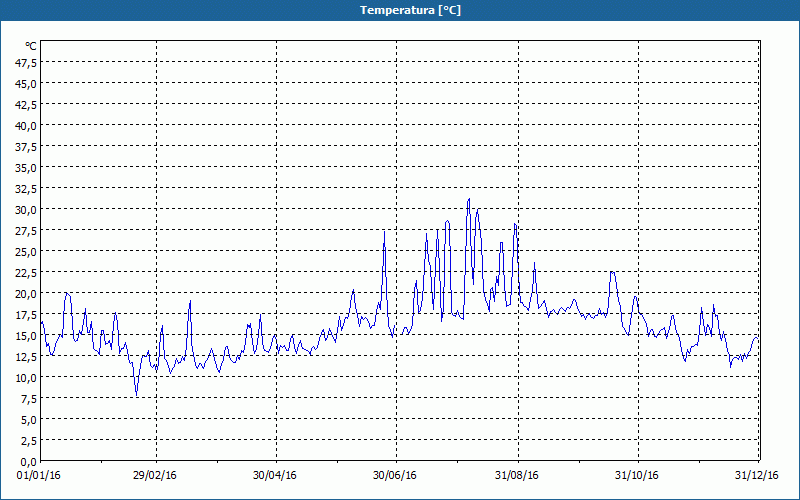Click the 31/10/16 date label
800x500 pixels.
(636, 476)
